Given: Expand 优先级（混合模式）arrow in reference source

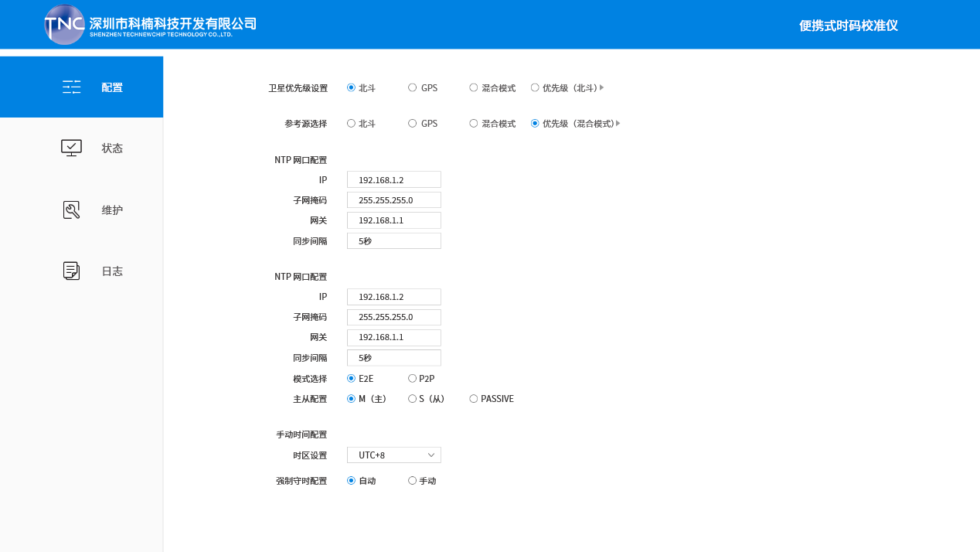Looking at the screenshot, I should click(x=618, y=124).
